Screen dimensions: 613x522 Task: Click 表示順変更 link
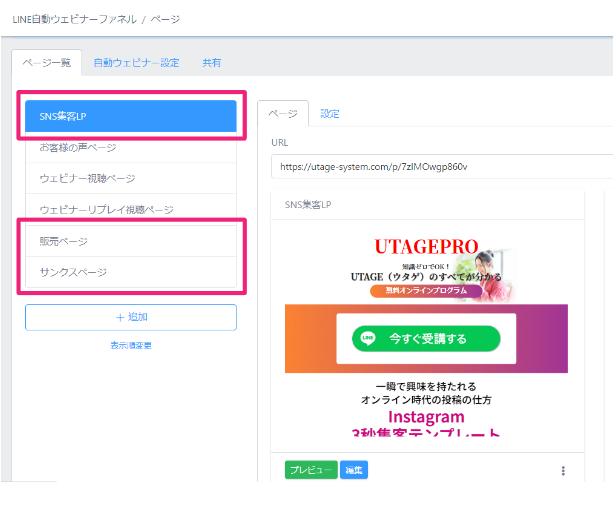click(x=131, y=345)
